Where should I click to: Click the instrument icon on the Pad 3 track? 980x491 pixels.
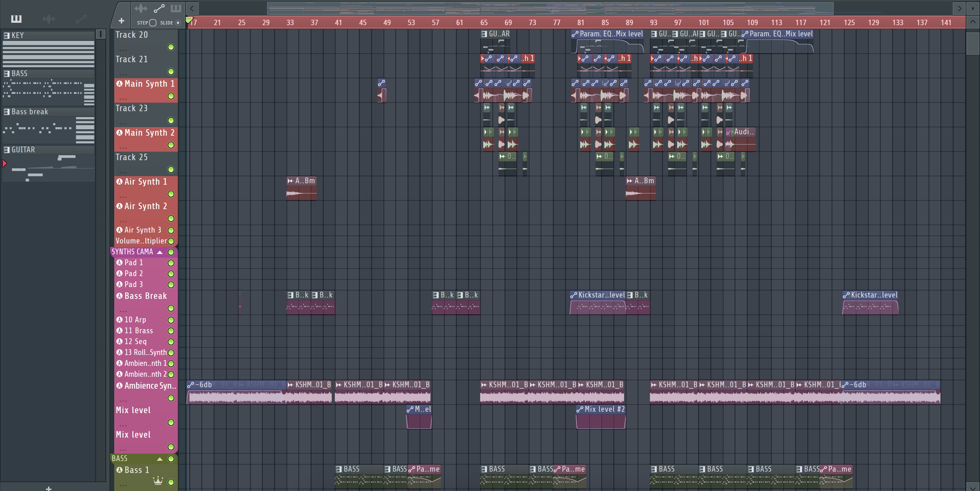(x=119, y=284)
